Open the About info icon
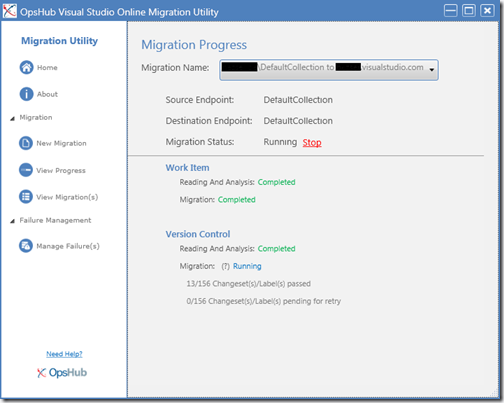504x403 pixels. (x=26, y=94)
